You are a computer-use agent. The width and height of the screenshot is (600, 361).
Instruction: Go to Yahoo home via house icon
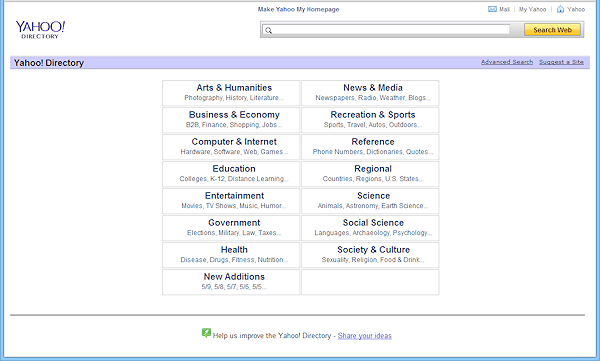pyautogui.click(x=560, y=9)
